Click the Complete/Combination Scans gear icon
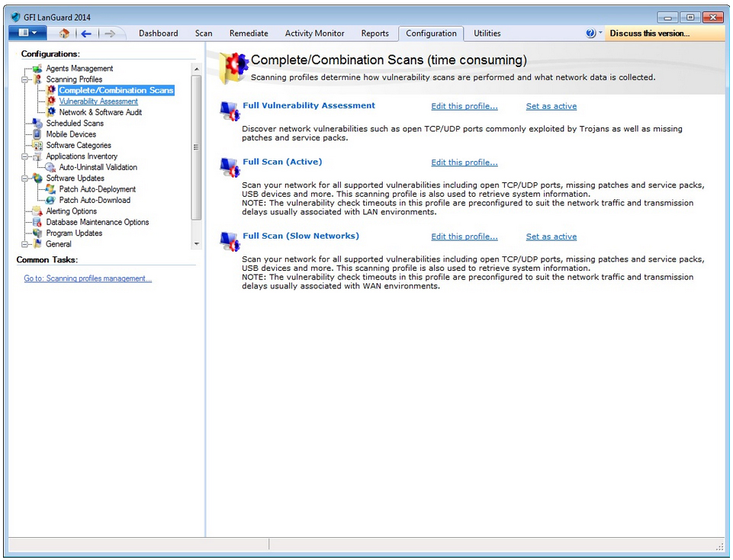The height and width of the screenshot is (560, 733). (51, 90)
